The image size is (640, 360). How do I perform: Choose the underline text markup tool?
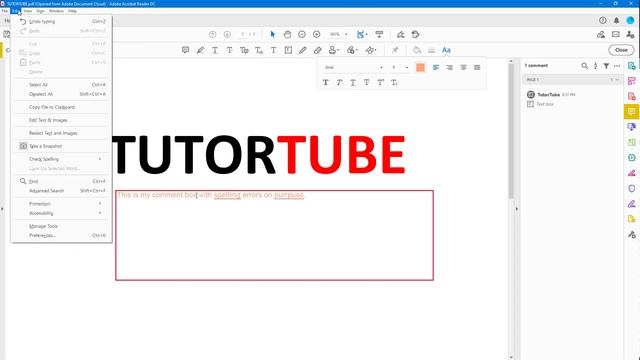pos(215,50)
